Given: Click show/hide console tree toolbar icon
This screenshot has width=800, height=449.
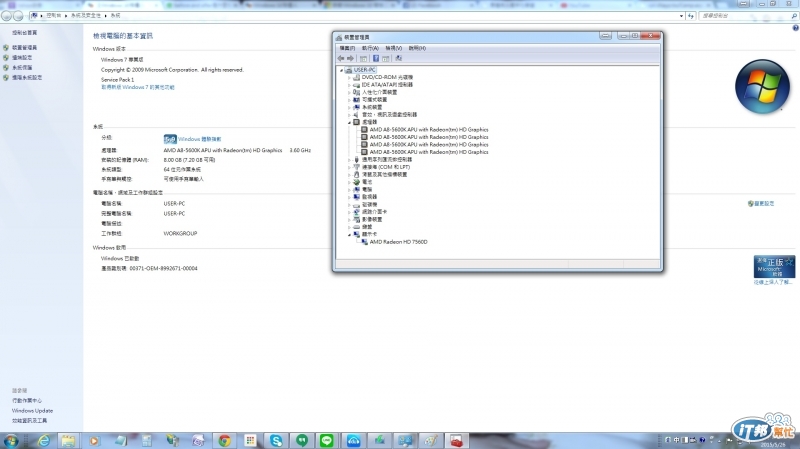Looking at the screenshot, I should pos(363,58).
